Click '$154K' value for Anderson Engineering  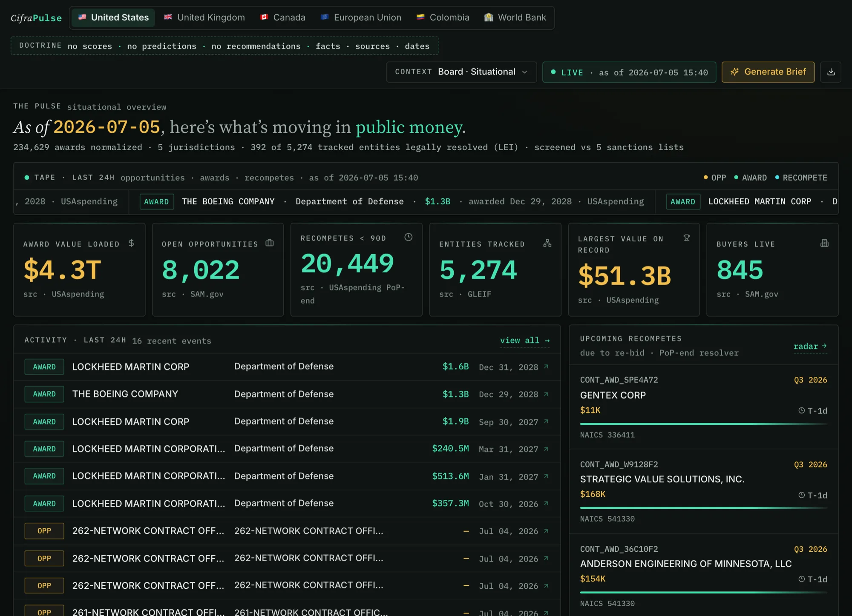coord(593,579)
